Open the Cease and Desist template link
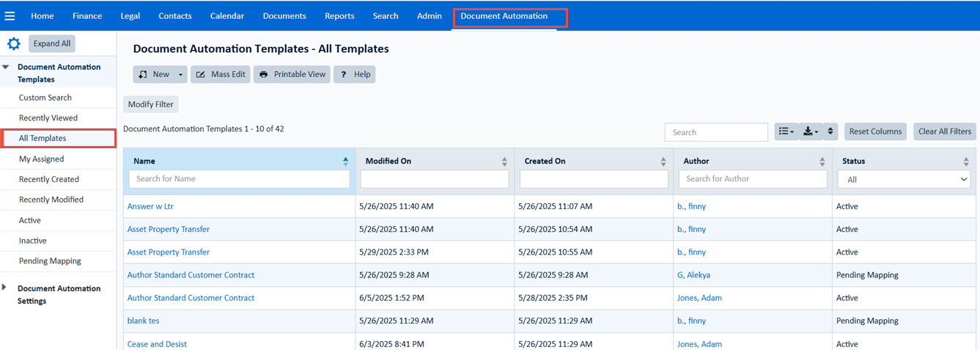Image resolution: width=980 pixels, height=350 pixels. click(157, 343)
